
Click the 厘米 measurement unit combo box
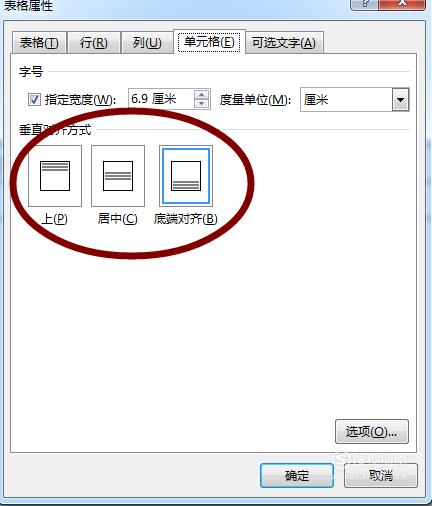[x=355, y=100]
